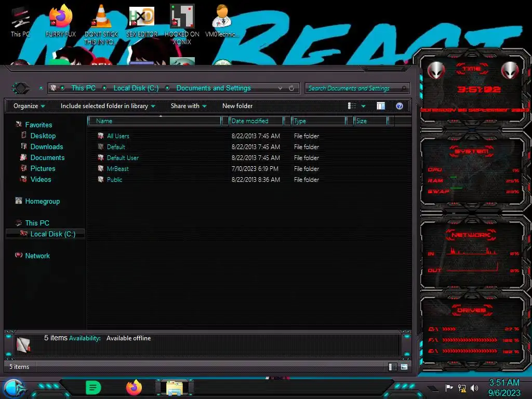Click Start orb on taskbar
Viewport: 532px width, 399px height.
(x=14, y=389)
